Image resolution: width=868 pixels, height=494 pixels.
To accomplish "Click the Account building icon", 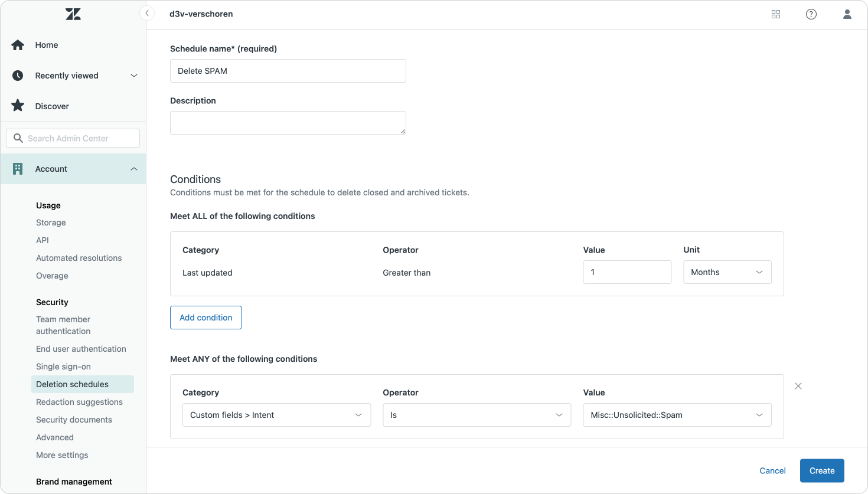I will 18,169.
